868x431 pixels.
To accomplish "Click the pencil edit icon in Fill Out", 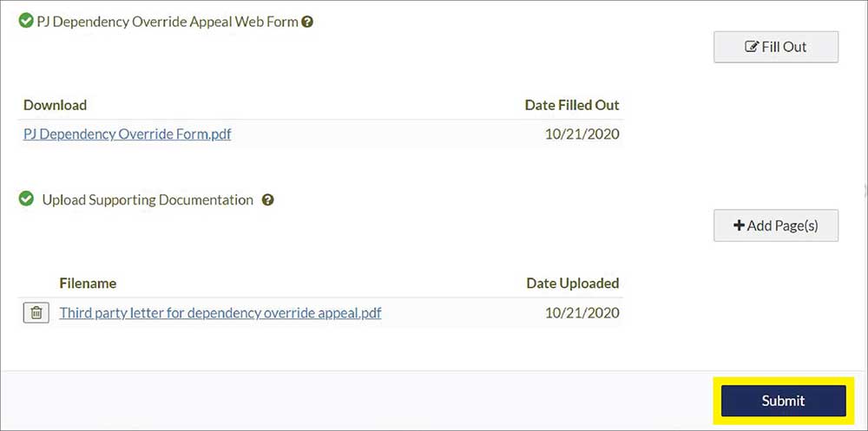I will [x=751, y=47].
